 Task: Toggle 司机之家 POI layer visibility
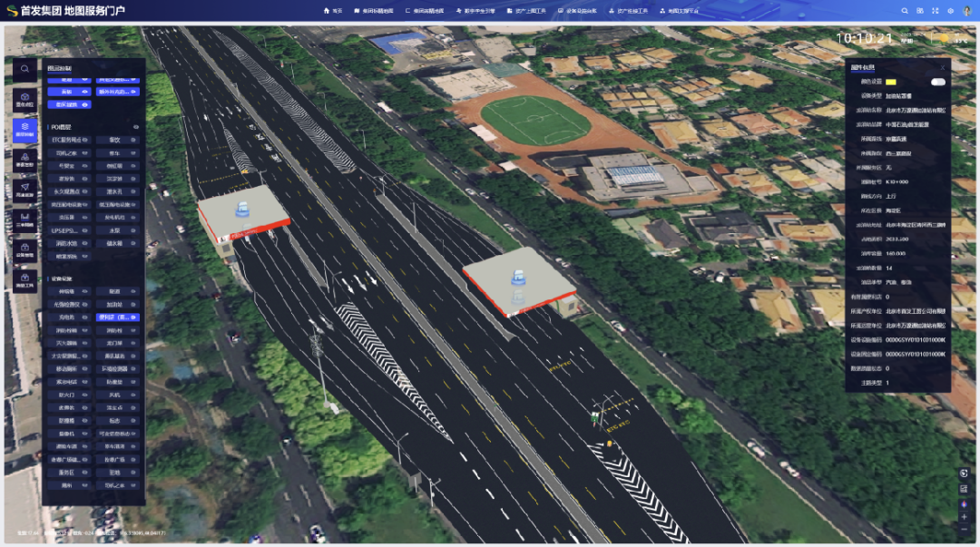[x=85, y=153]
